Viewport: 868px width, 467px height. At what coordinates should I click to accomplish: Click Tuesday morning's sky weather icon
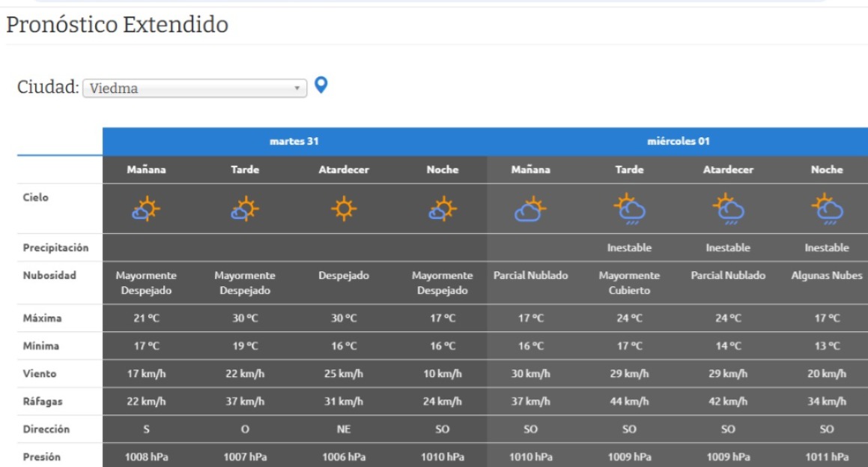click(146, 209)
